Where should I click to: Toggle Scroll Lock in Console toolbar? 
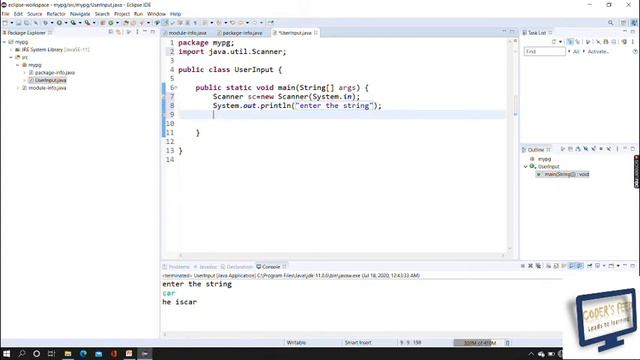[556, 266]
